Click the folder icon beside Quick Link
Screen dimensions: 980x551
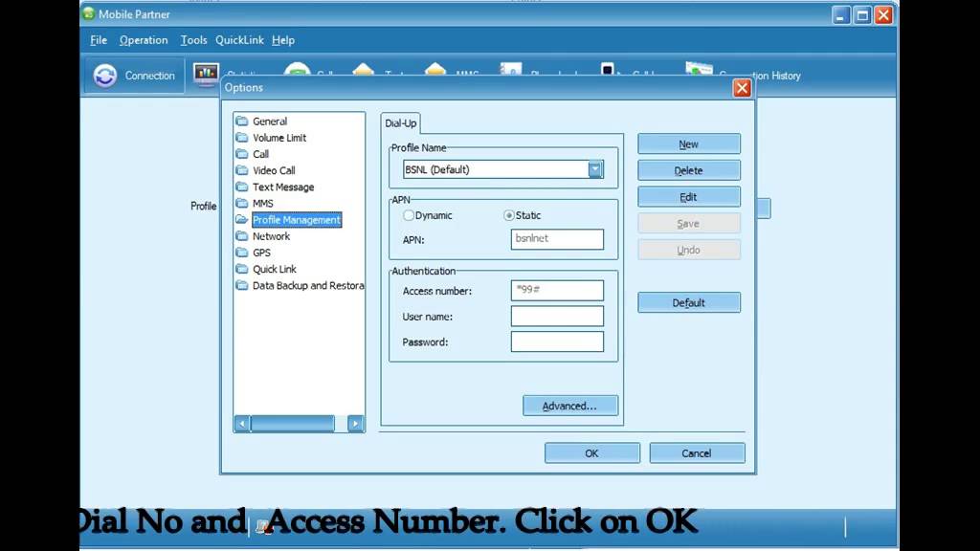(242, 269)
